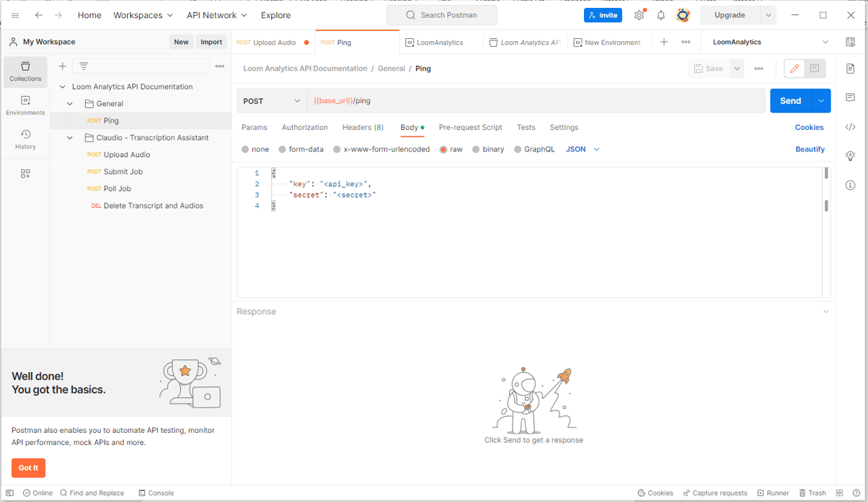Open the related requests lightbulb icon
The image size is (868, 502).
[x=851, y=156]
